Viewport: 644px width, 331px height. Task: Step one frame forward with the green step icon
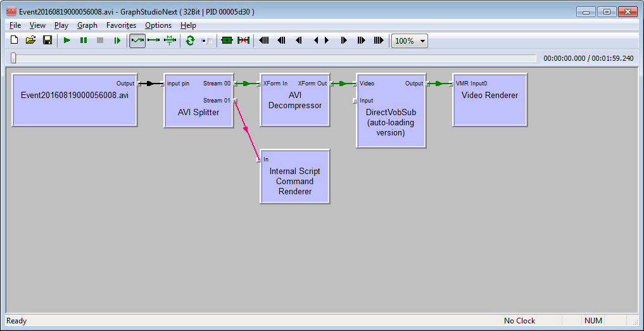pos(117,41)
